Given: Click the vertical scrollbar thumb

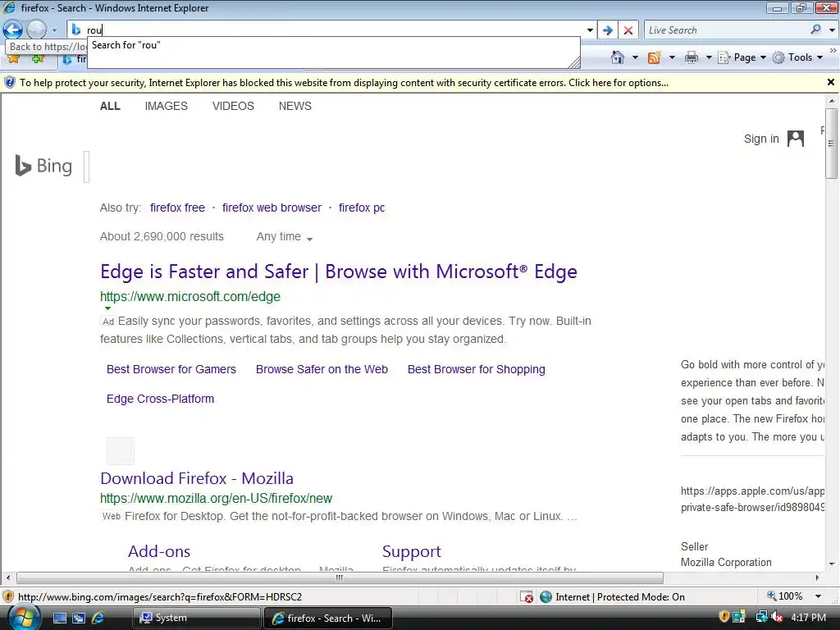Looking at the screenshot, I should [x=832, y=143].
